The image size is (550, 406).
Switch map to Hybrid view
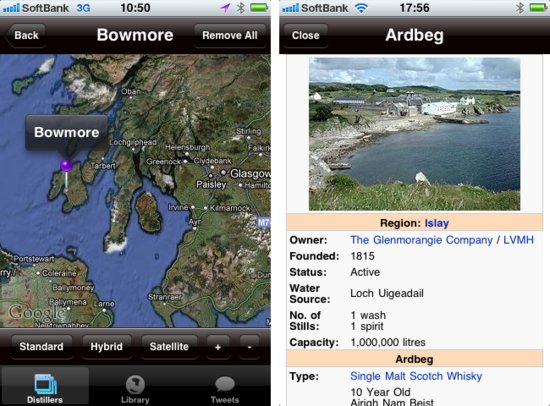pos(107,347)
